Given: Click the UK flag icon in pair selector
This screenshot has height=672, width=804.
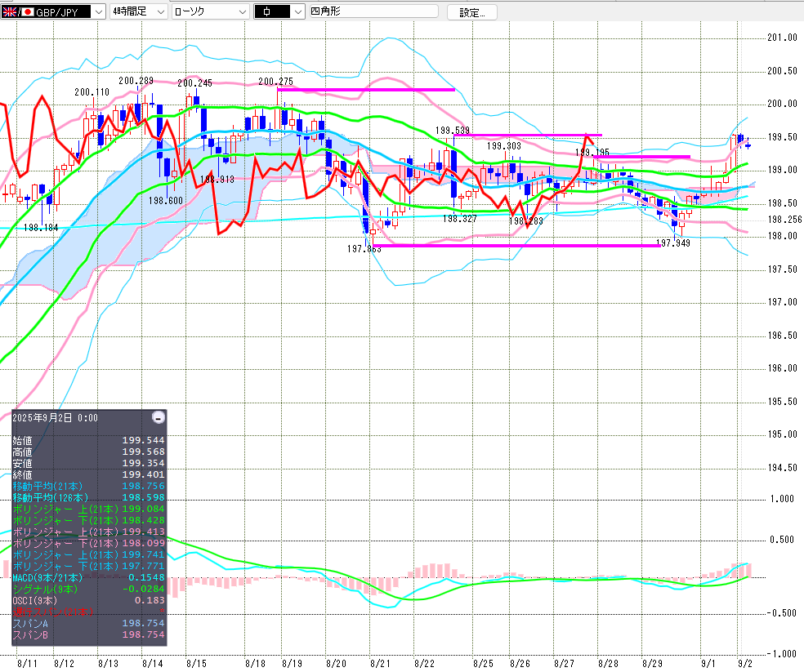Looking at the screenshot, I should click(9, 11).
